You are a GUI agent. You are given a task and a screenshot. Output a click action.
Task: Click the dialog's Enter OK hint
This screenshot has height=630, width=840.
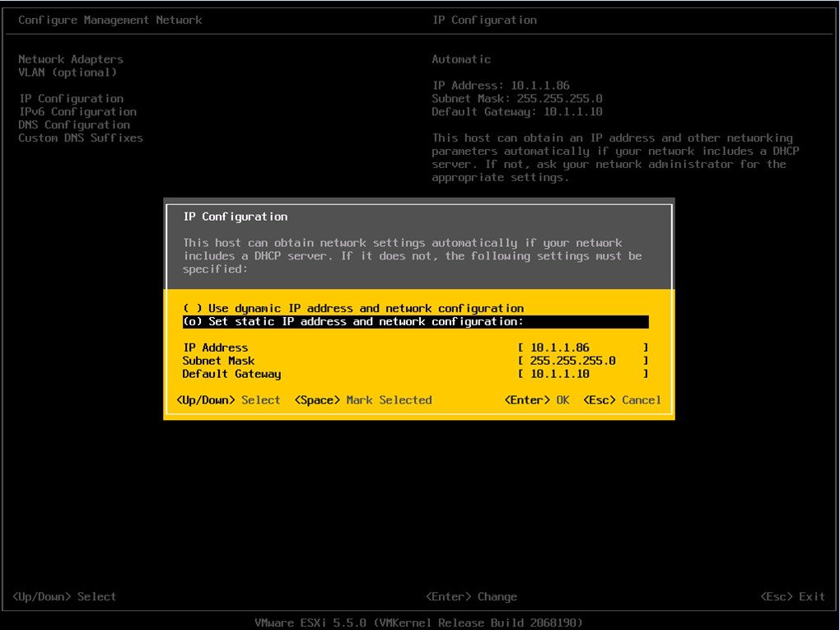[x=537, y=400]
